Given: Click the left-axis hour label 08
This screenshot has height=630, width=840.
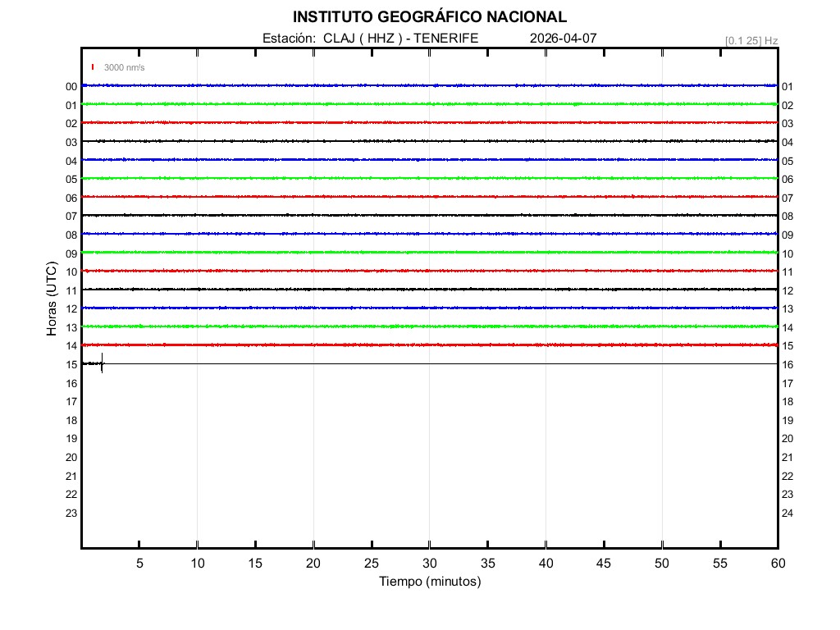Looking at the screenshot, I should click(71, 235).
